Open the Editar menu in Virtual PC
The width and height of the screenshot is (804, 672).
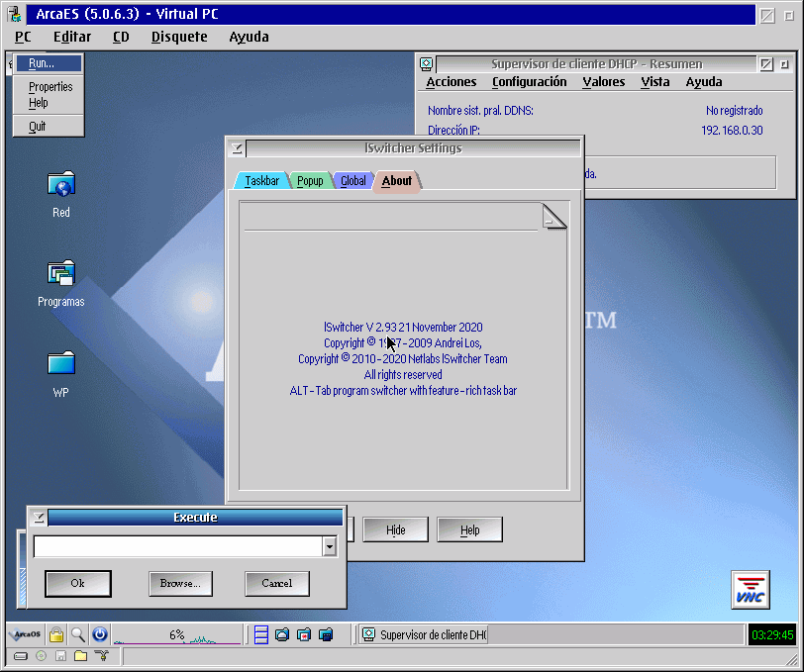72,37
